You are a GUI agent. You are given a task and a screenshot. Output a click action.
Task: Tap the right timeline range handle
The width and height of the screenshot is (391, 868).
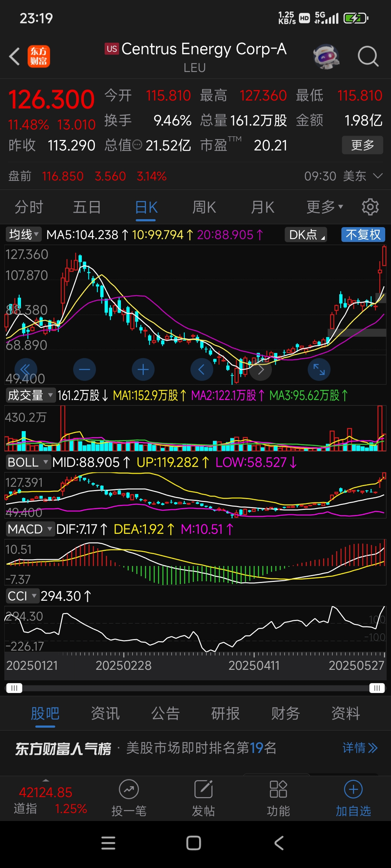point(377,688)
